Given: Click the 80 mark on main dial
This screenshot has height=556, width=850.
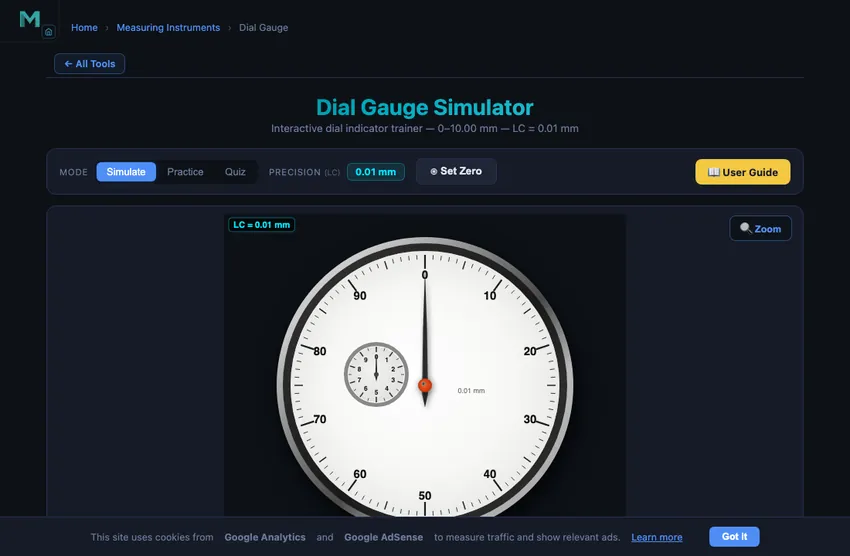Looking at the screenshot, I should (320, 351).
